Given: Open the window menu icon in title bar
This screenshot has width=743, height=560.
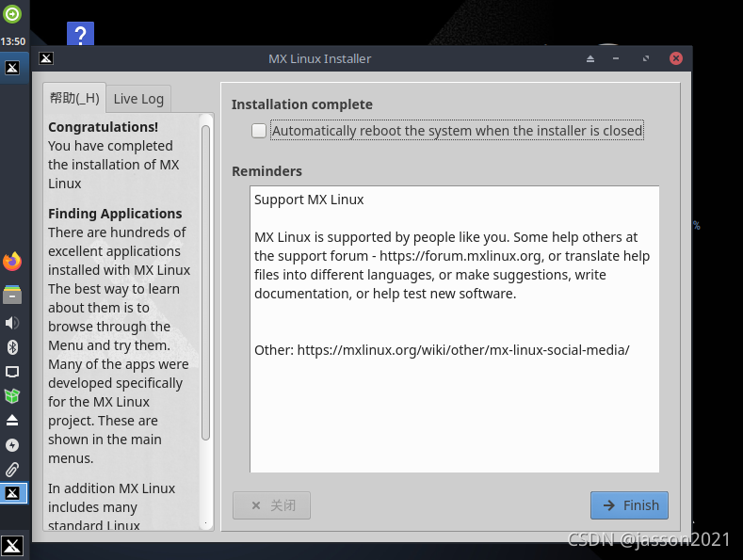Looking at the screenshot, I should (46, 58).
